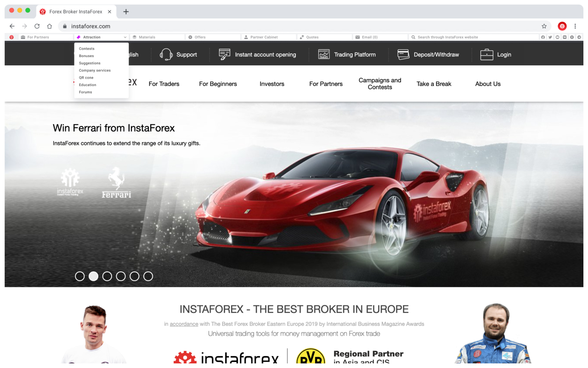Click the Ferrari horse logo on the banner
Screen dimensions: 588x368
point(117,183)
